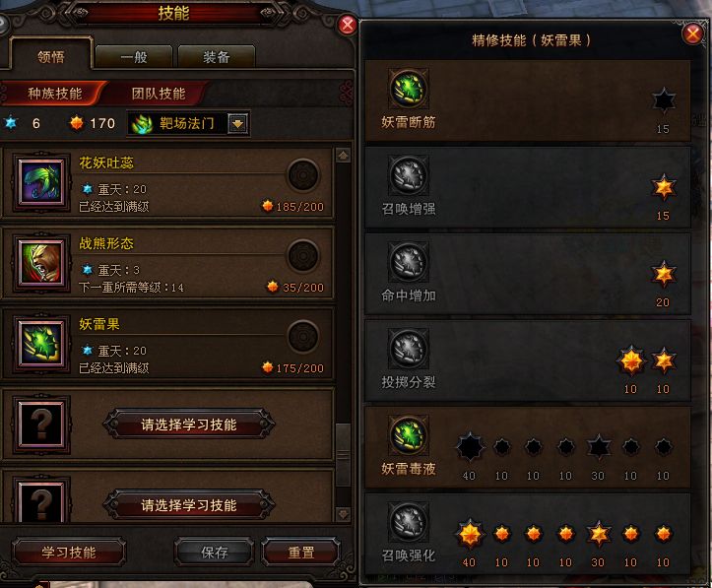Click the skill list scroll-down arrow
712x588 pixels.
[x=343, y=514]
